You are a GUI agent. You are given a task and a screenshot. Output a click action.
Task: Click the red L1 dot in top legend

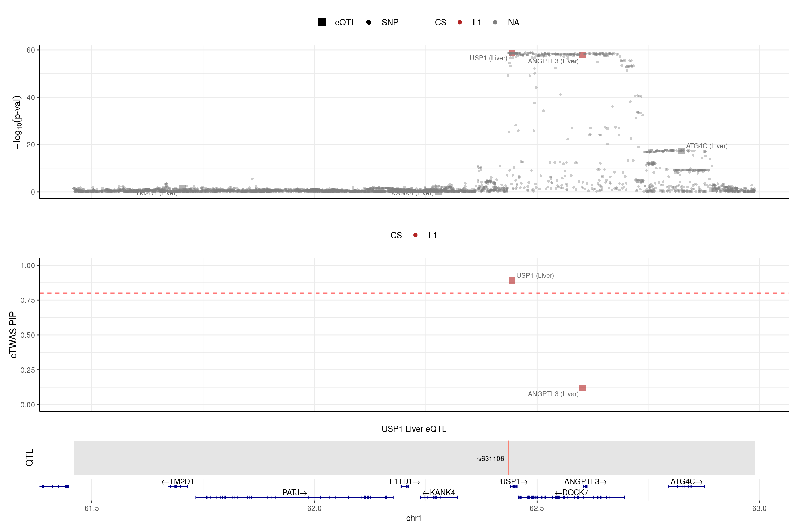coord(460,23)
